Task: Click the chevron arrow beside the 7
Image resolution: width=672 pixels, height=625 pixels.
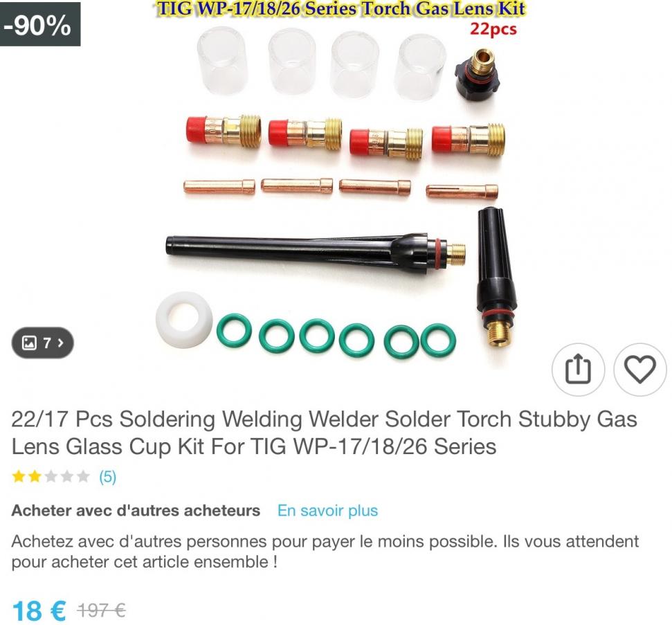Action: point(60,343)
